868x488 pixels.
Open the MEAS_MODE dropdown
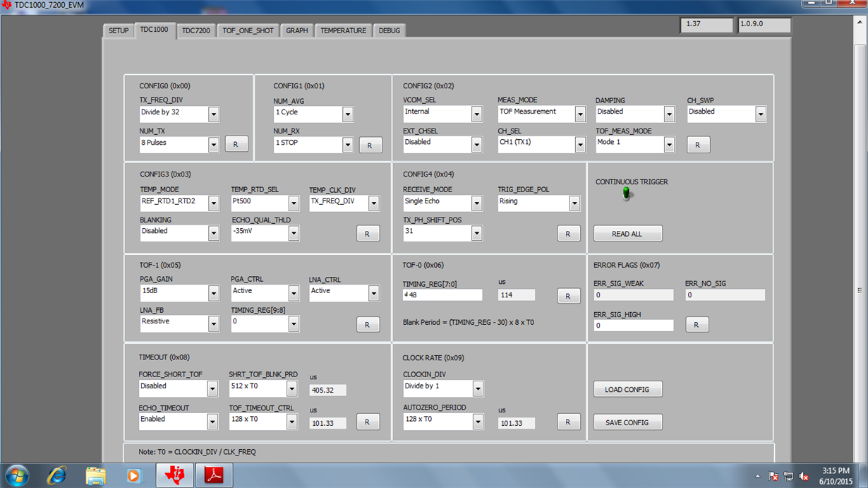(580, 114)
